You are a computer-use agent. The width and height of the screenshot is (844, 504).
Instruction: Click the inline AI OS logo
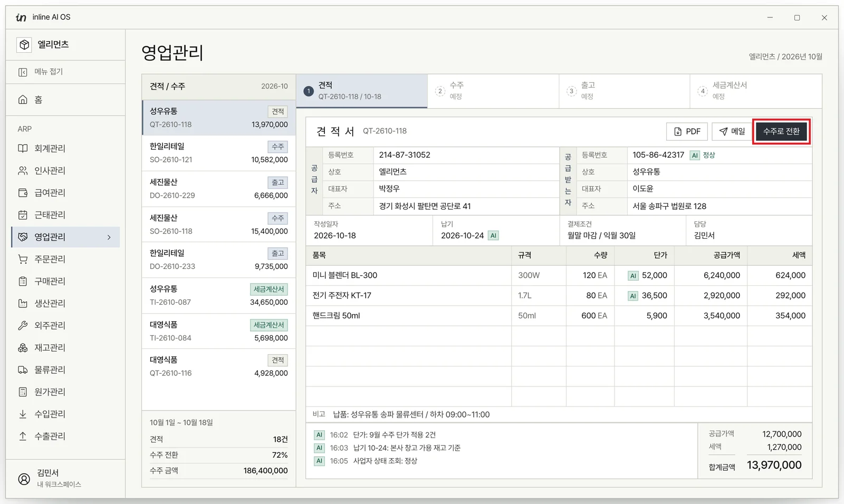point(21,17)
